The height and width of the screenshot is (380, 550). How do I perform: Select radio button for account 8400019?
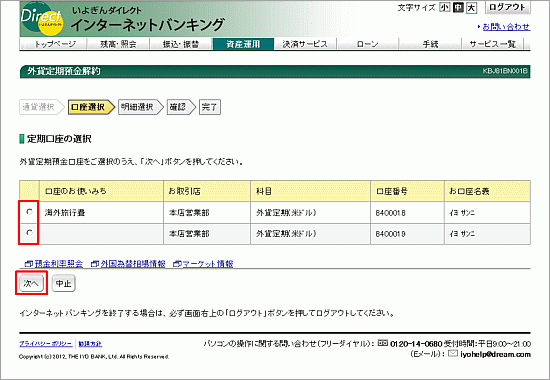(x=29, y=233)
